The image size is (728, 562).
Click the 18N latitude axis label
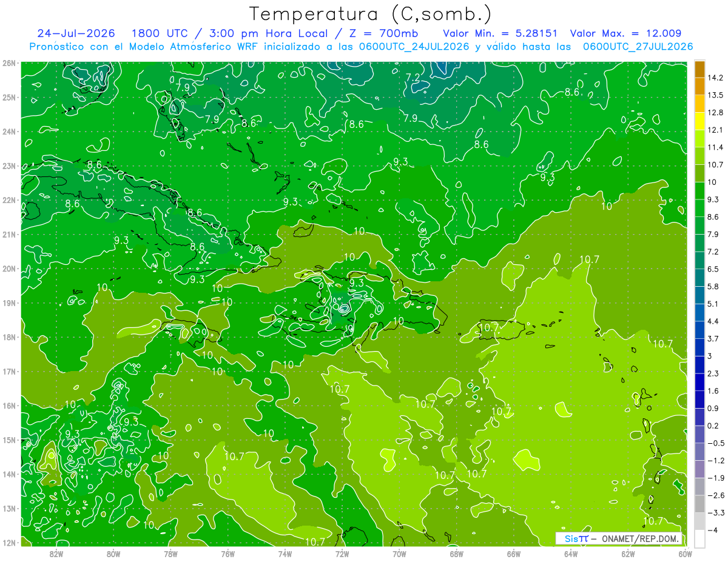coord(9,337)
